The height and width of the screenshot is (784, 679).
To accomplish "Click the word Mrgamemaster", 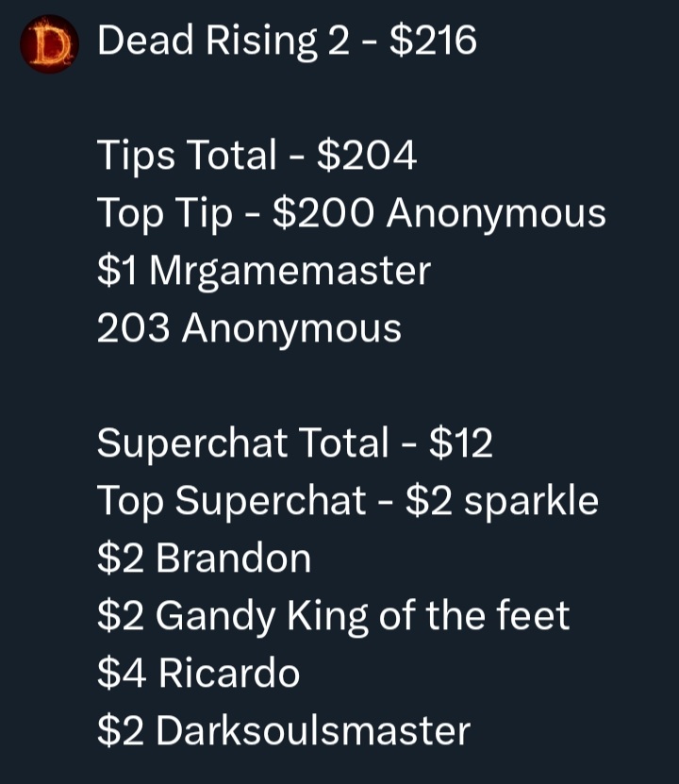I will (290, 272).
